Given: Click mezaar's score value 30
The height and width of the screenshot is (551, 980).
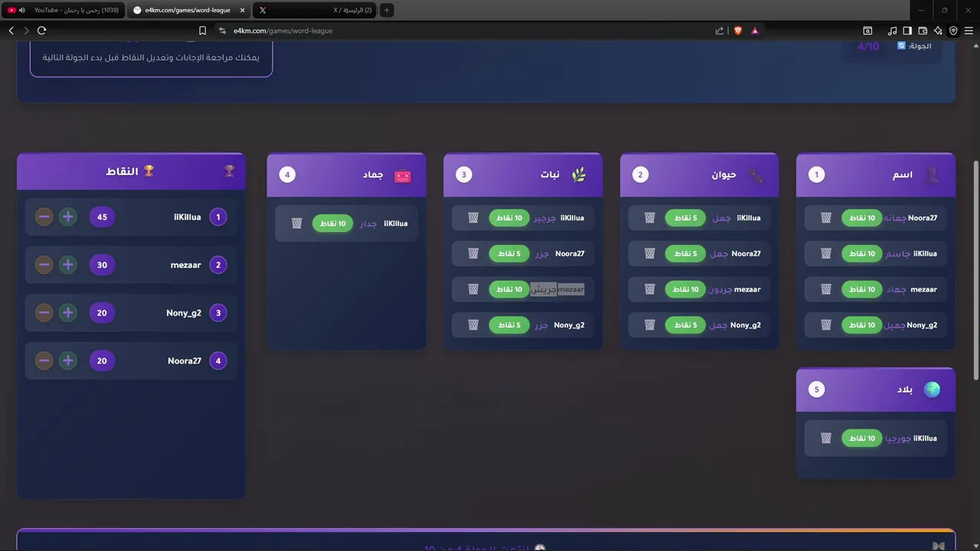Looking at the screenshot, I should [x=102, y=265].
